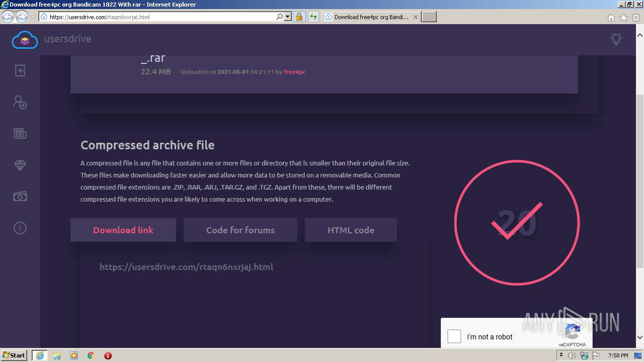The height and width of the screenshot is (362, 644).
Task: Open a new blank tab
Action: pyautogui.click(x=429, y=17)
